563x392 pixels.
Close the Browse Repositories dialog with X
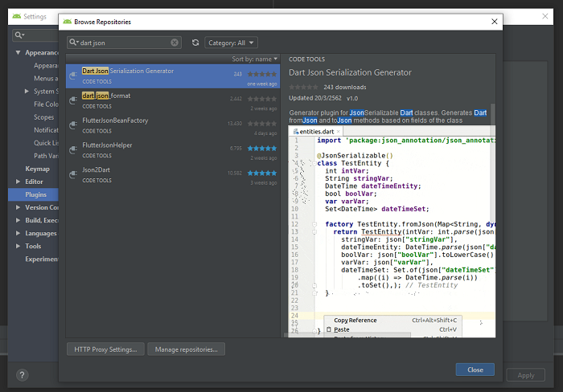495,22
